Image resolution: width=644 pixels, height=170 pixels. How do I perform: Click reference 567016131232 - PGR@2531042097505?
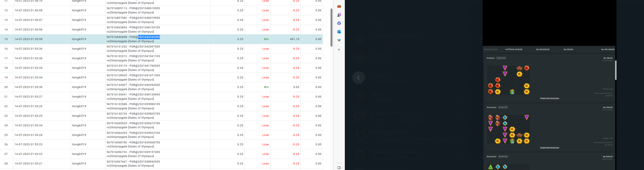pyautogui.click(x=133, y=47)
